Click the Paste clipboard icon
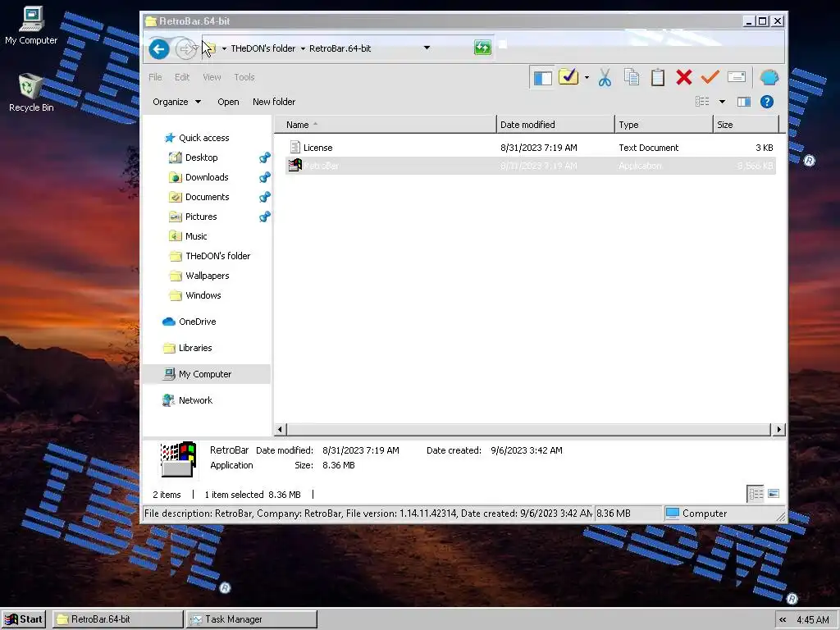The height and width of the screenshot is (630, 840). [657, 78]
